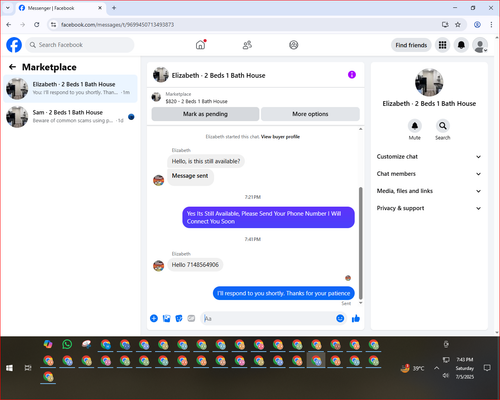Click the 'I'll respond to you shortly' message

click(284, 293)
